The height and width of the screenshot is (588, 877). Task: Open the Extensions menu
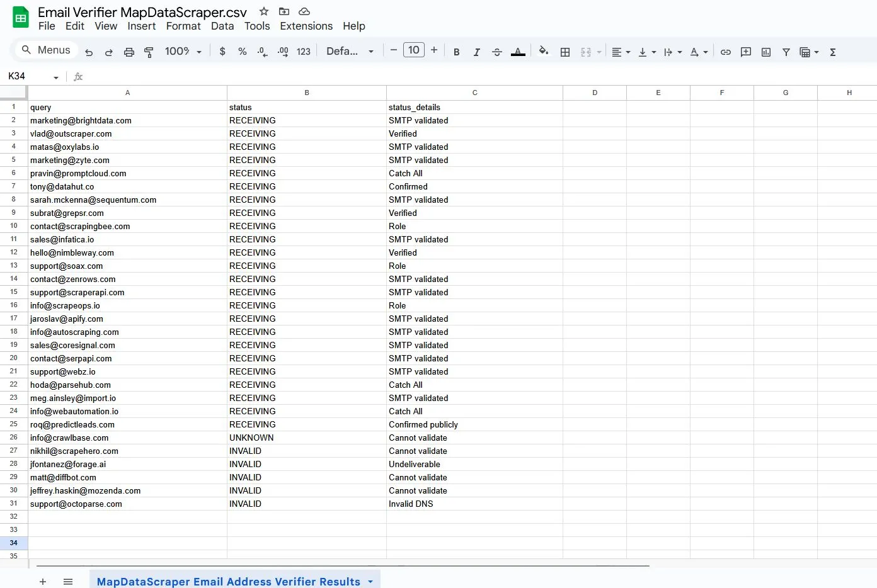coord(306,26)
